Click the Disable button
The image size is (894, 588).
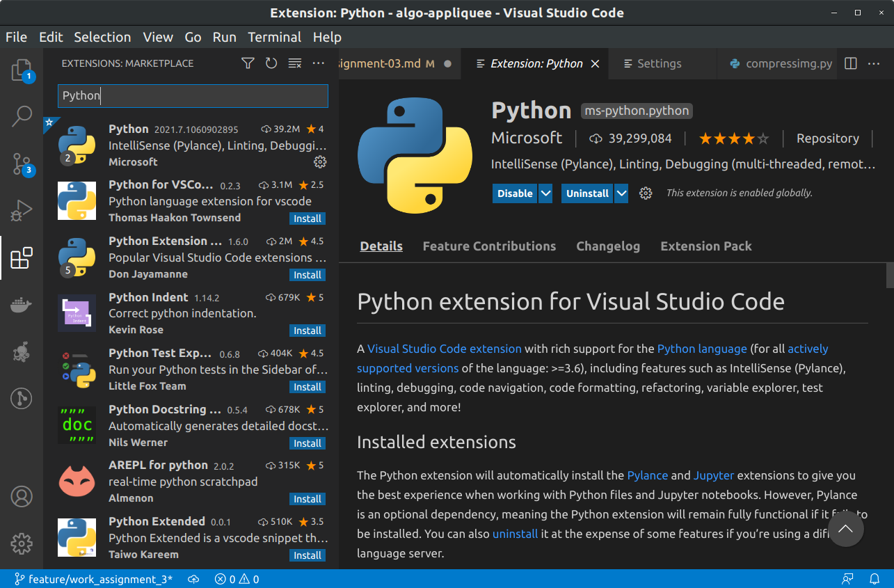pyautogui.click(x=516, y=193)
